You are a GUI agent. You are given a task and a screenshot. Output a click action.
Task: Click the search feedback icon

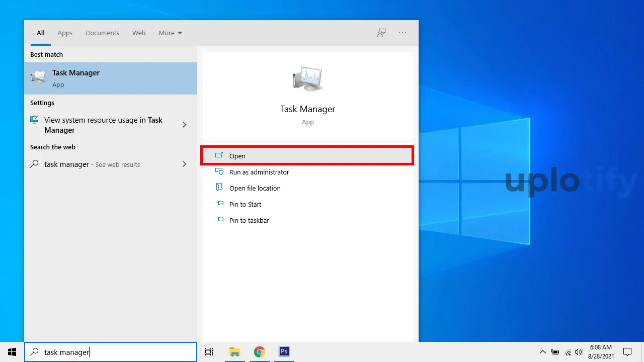point(381,33)
